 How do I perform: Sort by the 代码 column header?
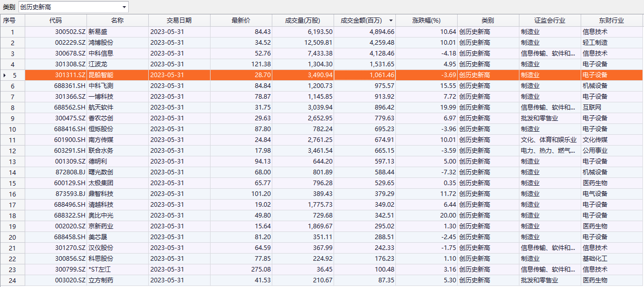pos(56,21)
